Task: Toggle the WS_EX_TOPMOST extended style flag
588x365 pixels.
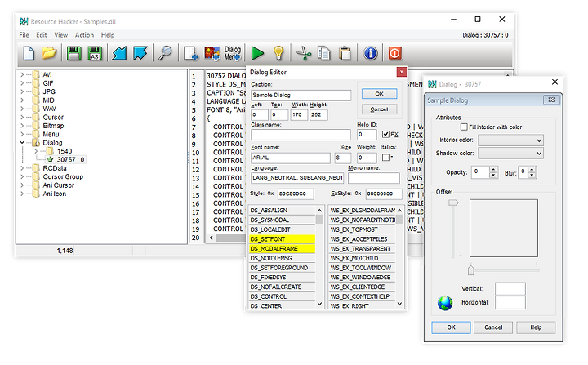Action: (362, 229)
